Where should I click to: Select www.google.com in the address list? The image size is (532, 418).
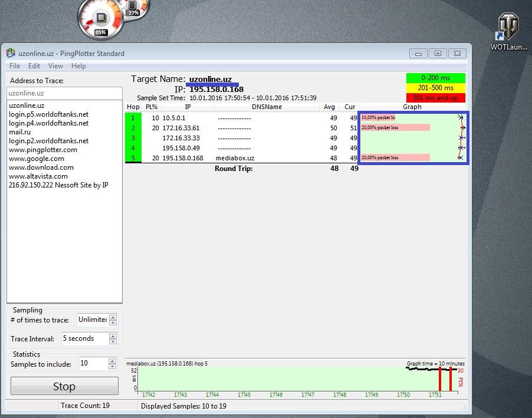tap(37, 159)
